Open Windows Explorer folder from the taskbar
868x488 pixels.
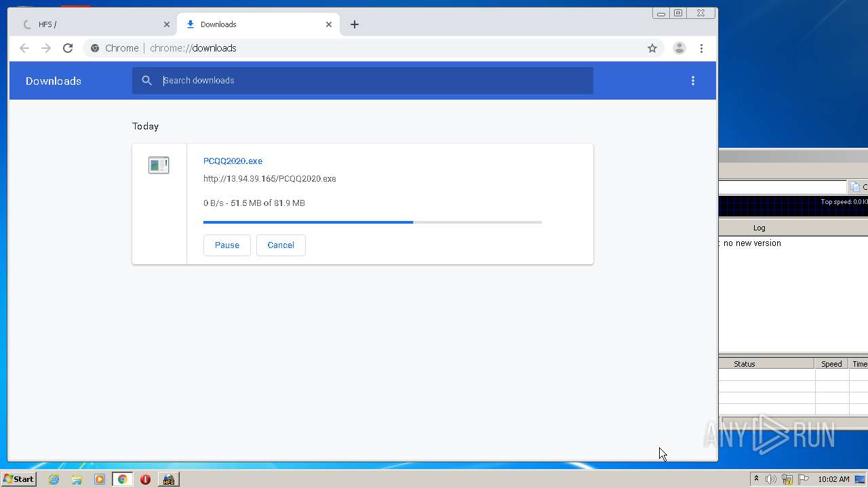click(x=77, y=479)
